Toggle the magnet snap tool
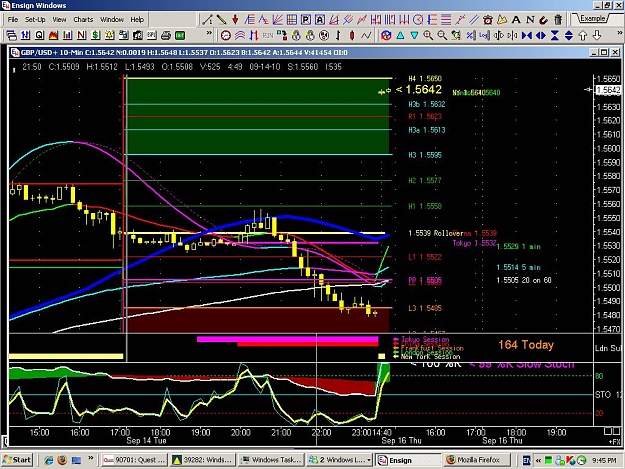The width and height of the screenshot is (625, 469). click(x=544, y=20)
